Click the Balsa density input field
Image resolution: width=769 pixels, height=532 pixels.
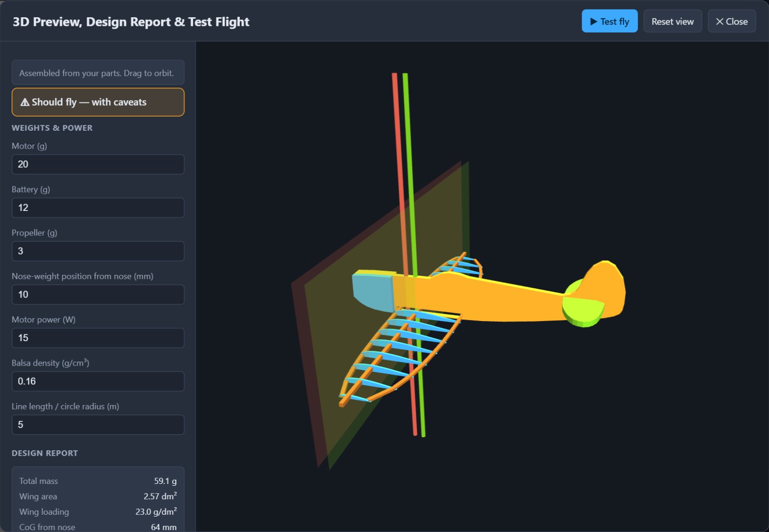(x=98, y=381)
